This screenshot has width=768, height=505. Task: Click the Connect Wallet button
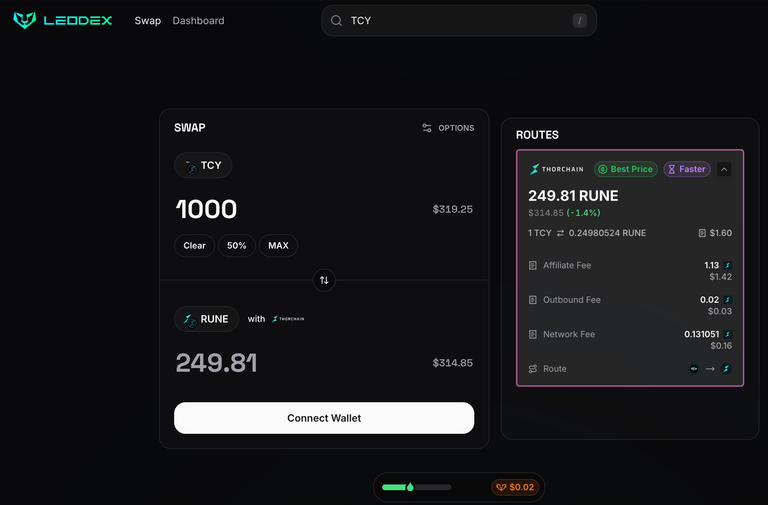[x=324, y=418]
